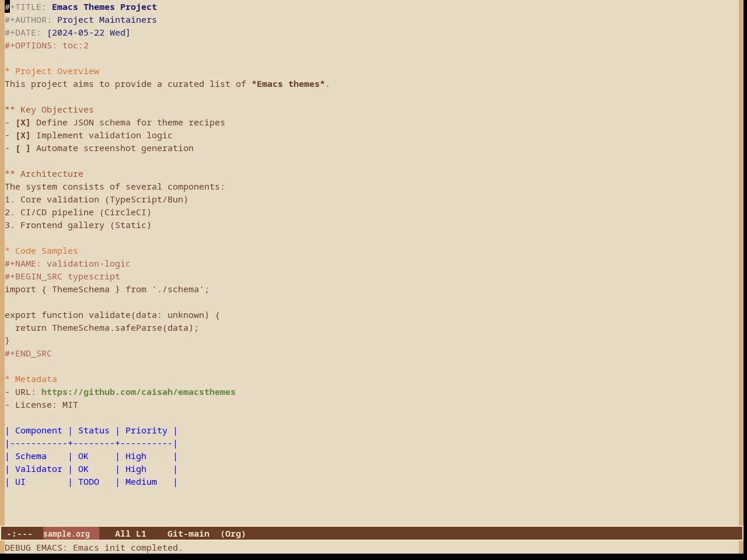747x560 pixels.
Task: Open the github.com/caisah/emacsthemes link
Action: (138, 392)
